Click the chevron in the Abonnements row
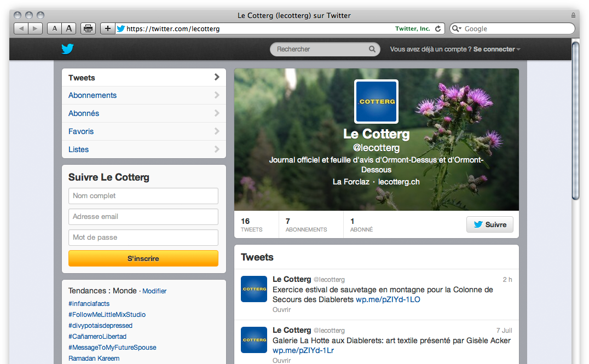 tap(217, 95)
